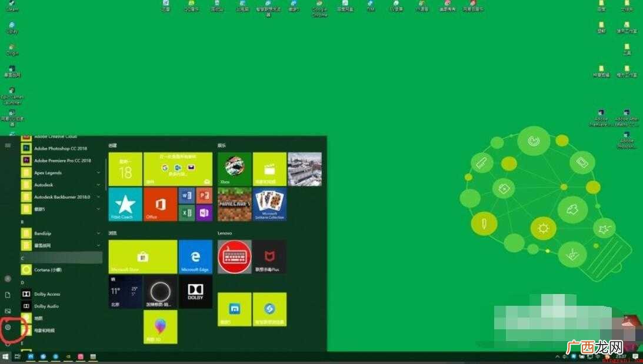The height and width of the screenshot is (364, 643).
Task: Expand the Apex Legends folder
Action: (62, 172)
